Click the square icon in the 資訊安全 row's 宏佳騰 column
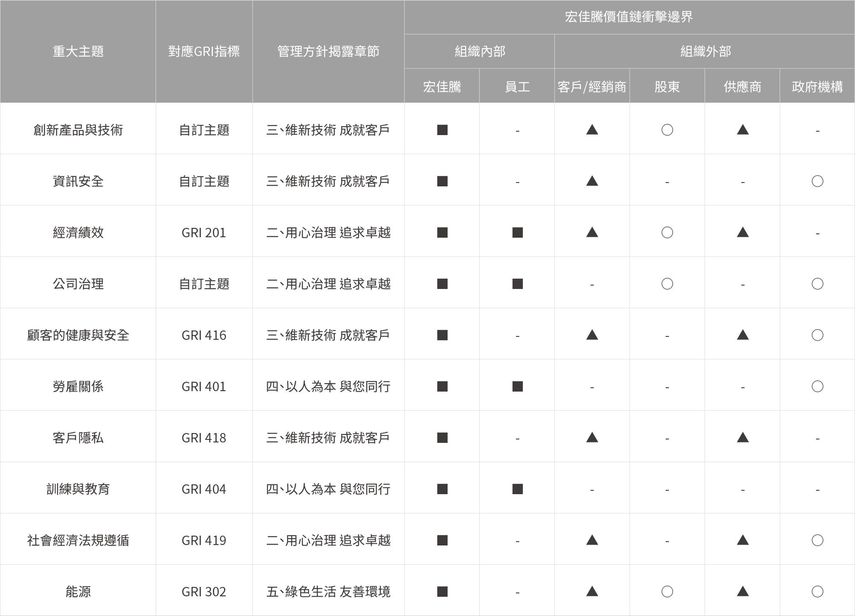Viewport: 855px width, 616px height. click(x=442, y=181)
